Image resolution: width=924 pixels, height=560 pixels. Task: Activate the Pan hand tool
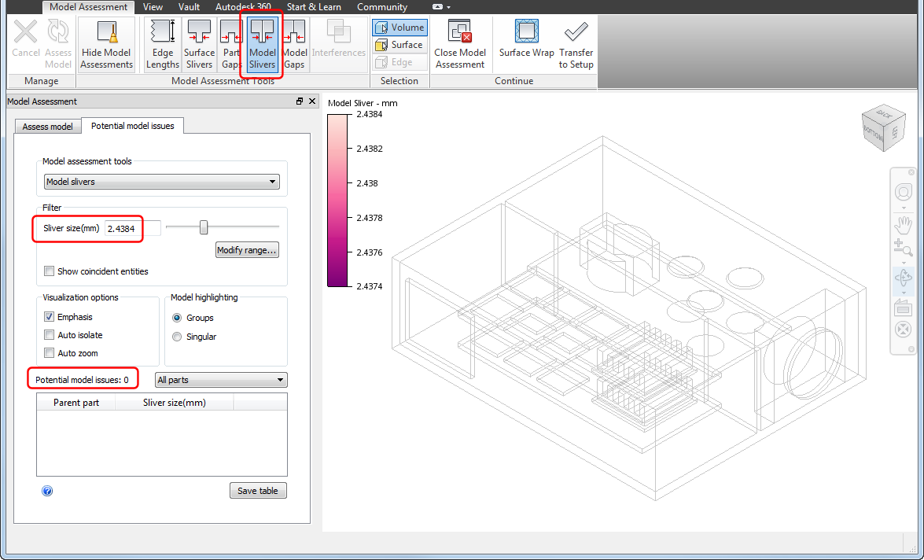[x=904, y=225]
